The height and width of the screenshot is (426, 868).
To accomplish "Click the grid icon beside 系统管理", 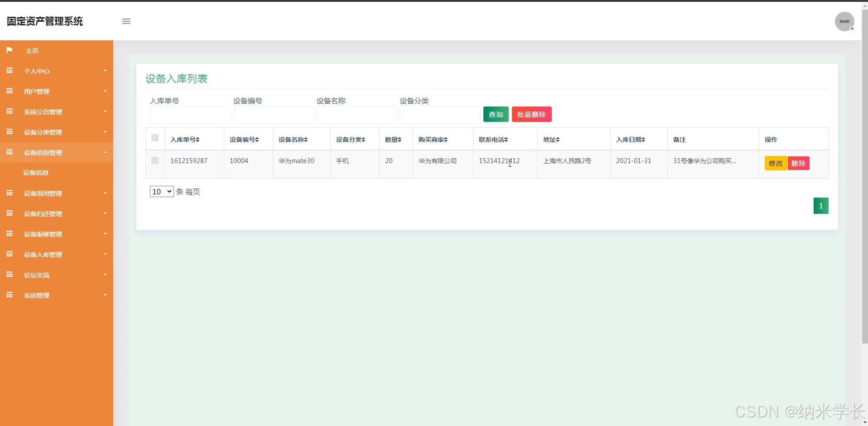I will tap(10, 295).
